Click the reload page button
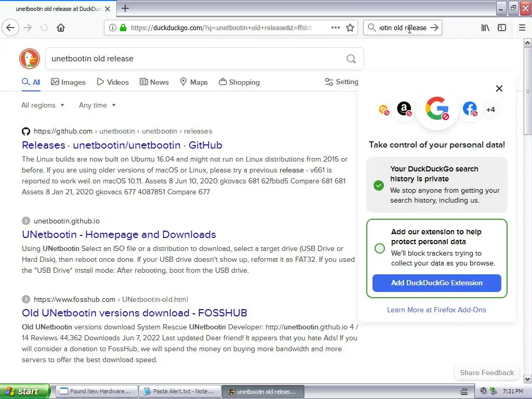This screenshot has width=532, height=399. point(44,28)
